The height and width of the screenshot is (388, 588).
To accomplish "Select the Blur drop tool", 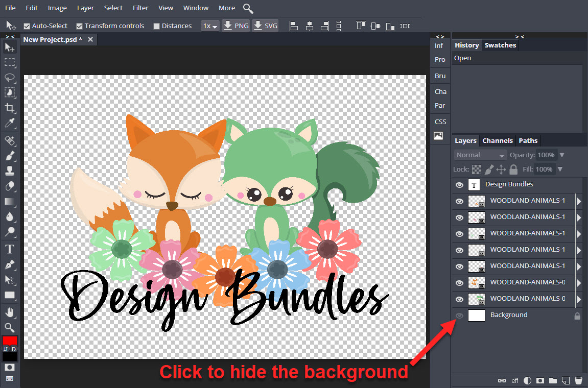I will pos(10,216).
